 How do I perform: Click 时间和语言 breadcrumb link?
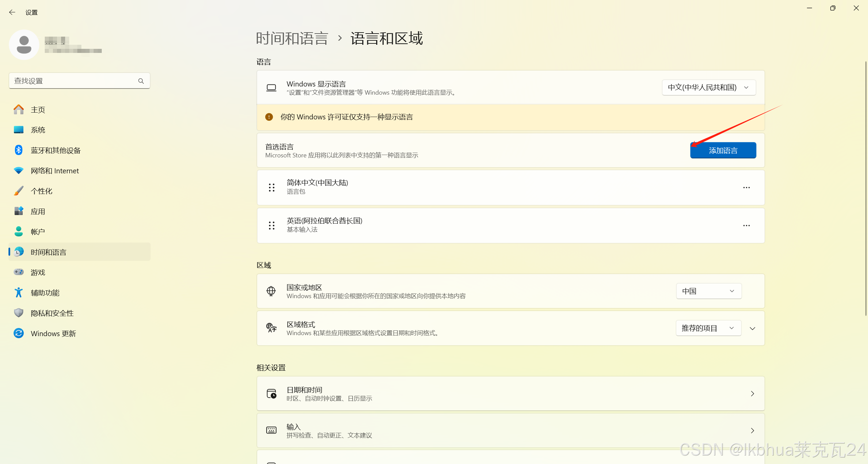(292, 38)
